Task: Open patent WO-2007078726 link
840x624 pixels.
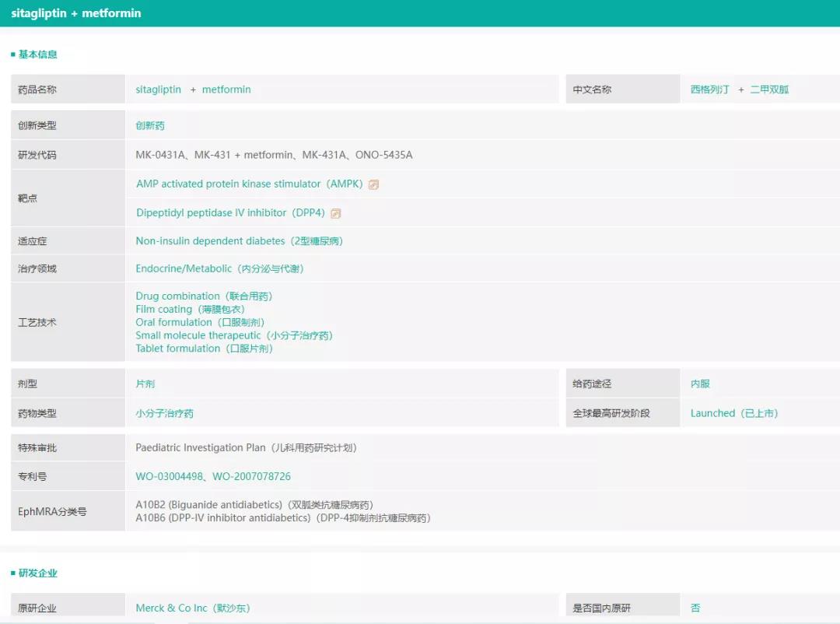Action: 251,476
